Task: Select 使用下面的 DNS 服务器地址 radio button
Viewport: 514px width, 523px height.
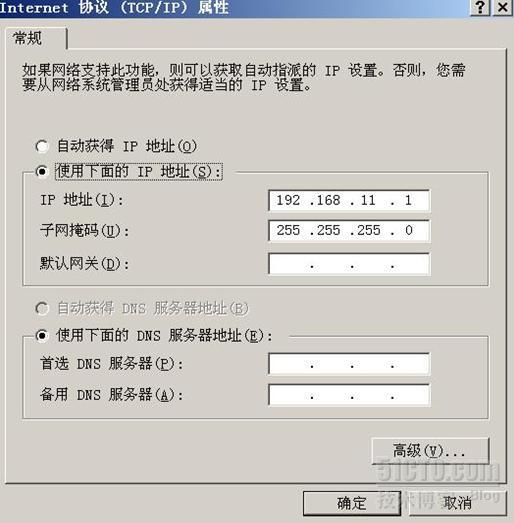Action: pos(42,335)
